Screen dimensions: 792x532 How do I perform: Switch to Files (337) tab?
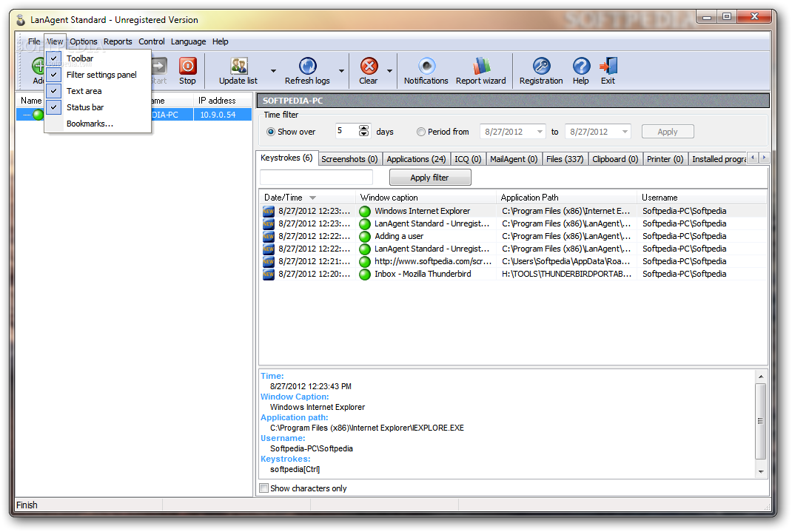pyautogui.click(x=565, y=159)
